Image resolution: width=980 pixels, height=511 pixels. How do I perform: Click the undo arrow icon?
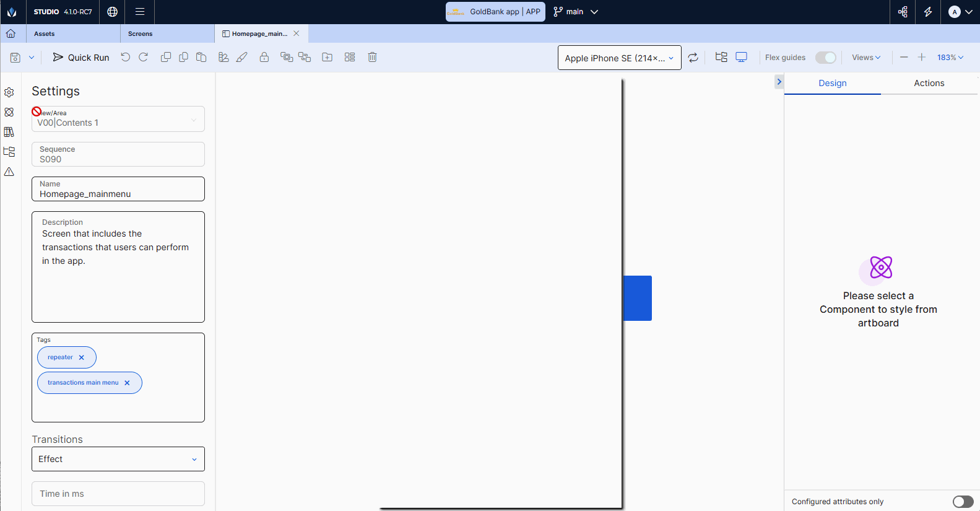pos(126,57)
